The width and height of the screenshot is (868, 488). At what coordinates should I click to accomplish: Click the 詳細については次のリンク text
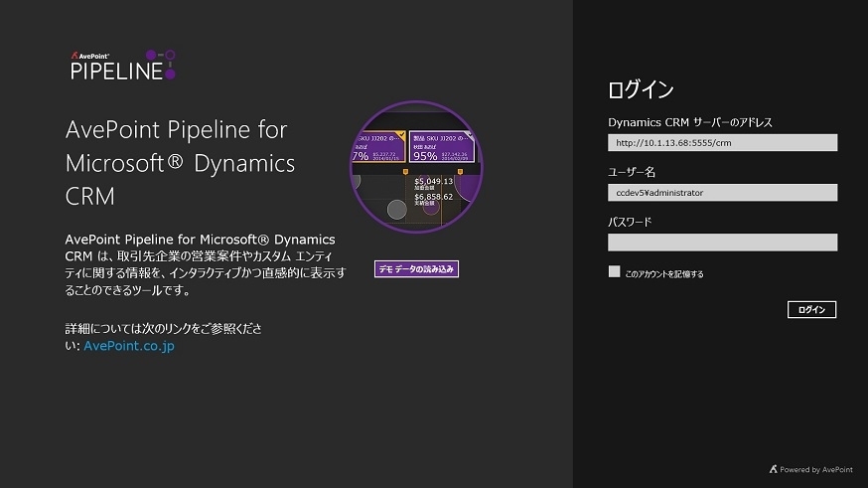[x=163, y=337]
